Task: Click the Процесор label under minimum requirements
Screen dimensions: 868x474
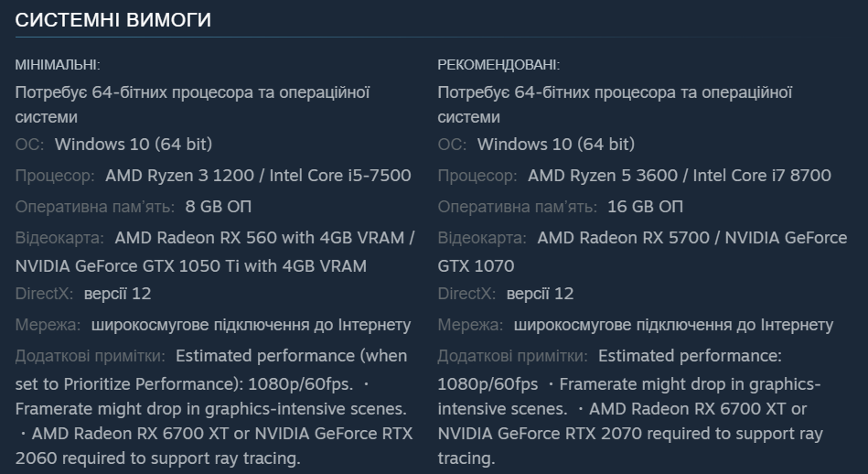Action: click(55, 176)
